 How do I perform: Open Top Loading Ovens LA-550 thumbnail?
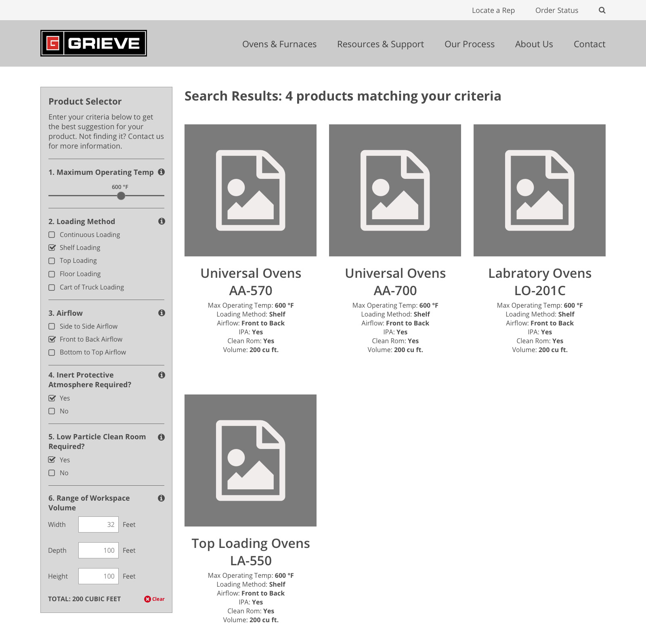pos(250,460)
